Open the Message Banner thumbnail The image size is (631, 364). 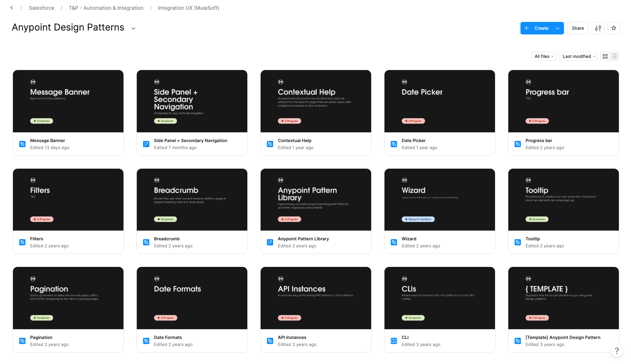click(x=68, y=101)
